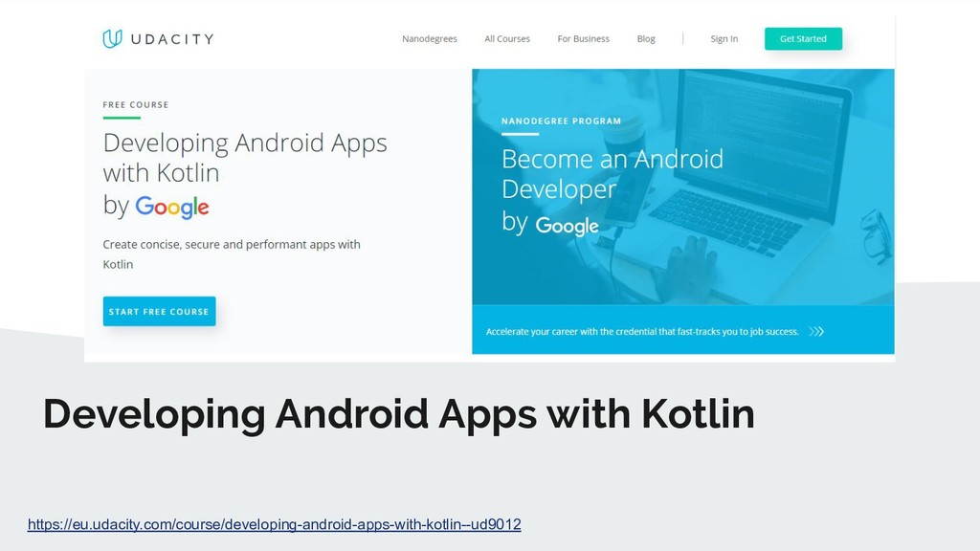Go to For Business page
Image resolution: width=980 pixels, height=551 pixels.
pos(583,38)
